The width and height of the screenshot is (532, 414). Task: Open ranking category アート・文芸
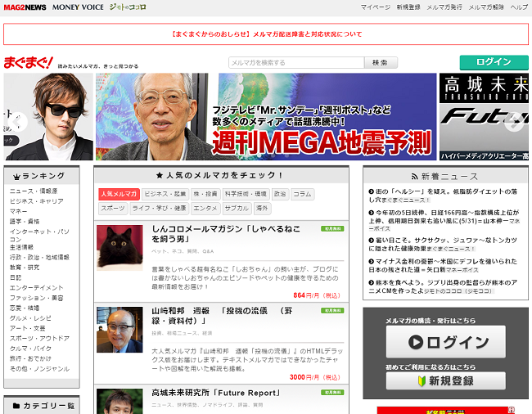tap(28, 328)
